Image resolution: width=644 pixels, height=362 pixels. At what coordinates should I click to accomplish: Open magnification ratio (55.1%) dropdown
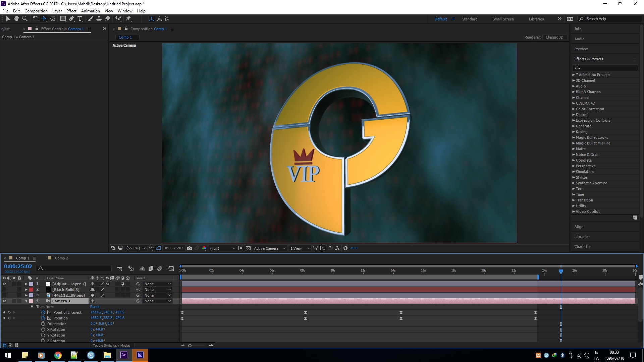click(x=136, y=248)
